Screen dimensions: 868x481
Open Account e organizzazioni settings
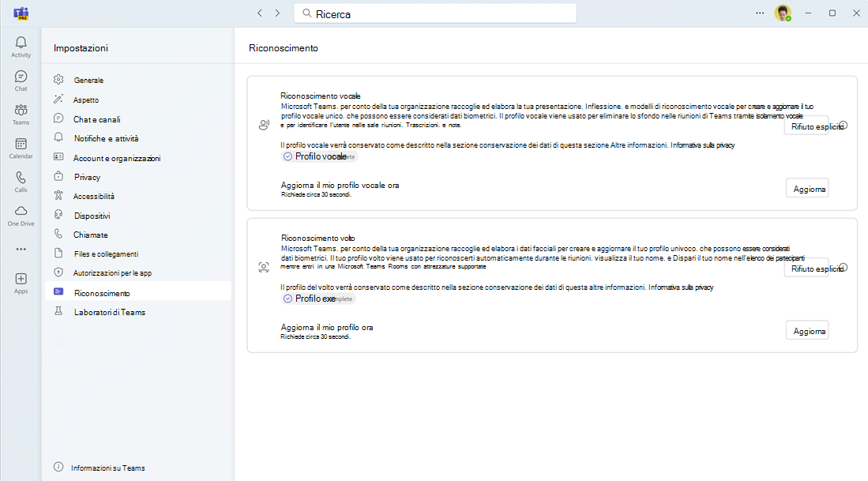click(x=138, y=158)
